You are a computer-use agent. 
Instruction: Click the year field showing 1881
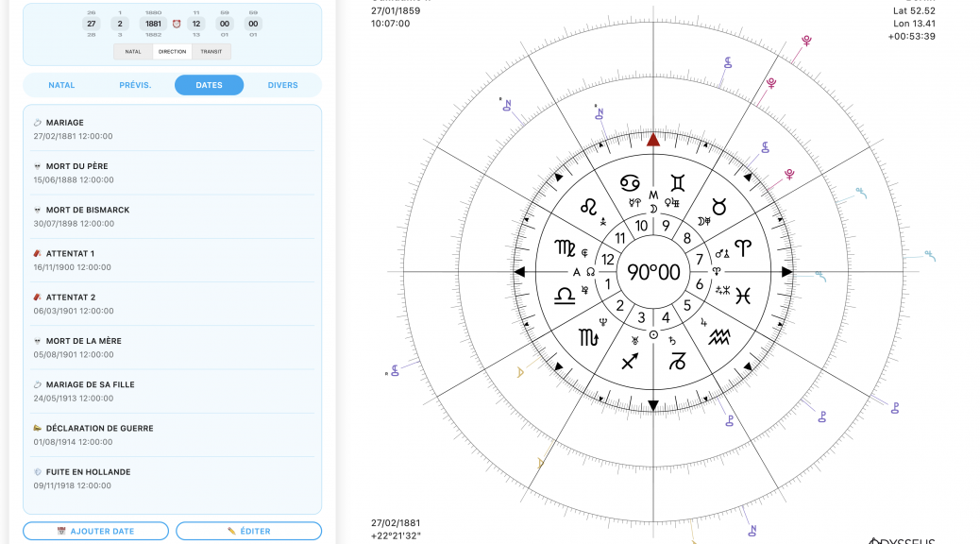[x=153, y=24]
